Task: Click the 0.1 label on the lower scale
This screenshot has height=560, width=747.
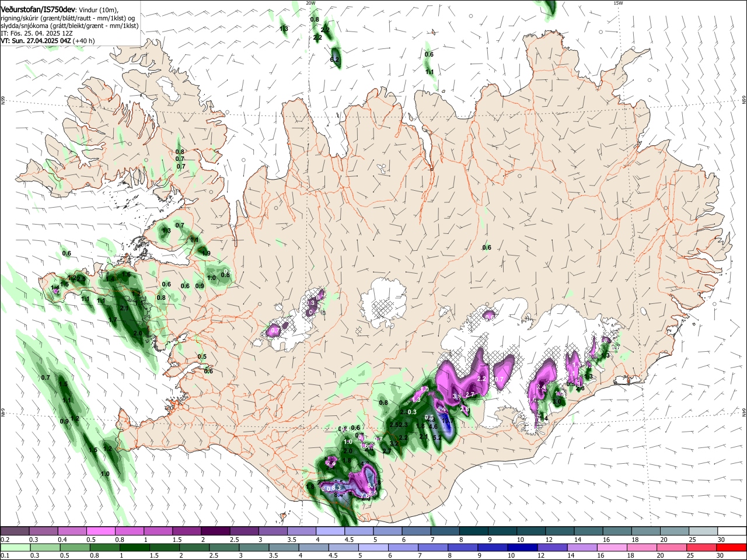Action: tap(5, 555)
